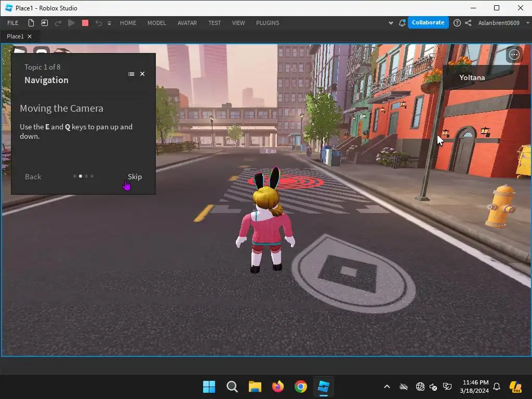Open the three-dot menu in viewport corner
The height and width of the screenshot is (399, 532).
pos(514,55)
